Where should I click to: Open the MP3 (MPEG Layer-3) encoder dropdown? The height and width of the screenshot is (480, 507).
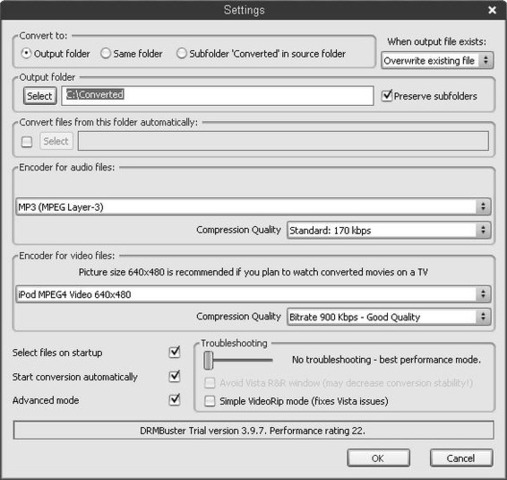pyautogui.click(x=253, y=207)
